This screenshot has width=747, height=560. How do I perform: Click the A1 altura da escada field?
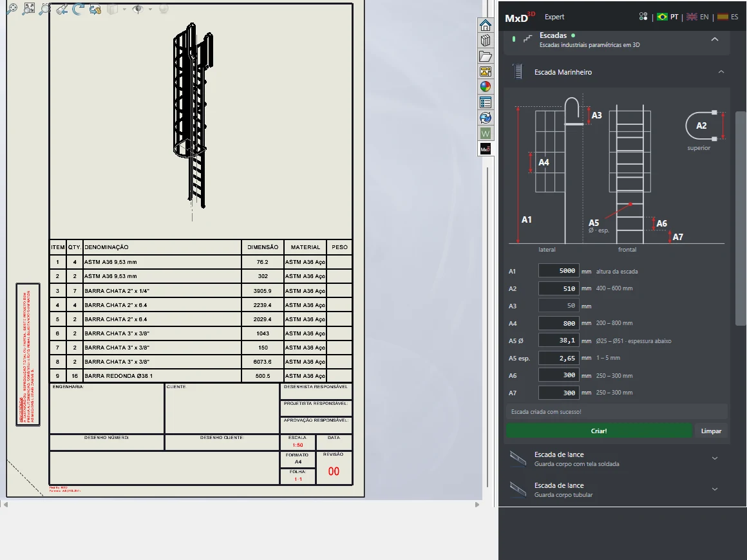coord(559,271)
